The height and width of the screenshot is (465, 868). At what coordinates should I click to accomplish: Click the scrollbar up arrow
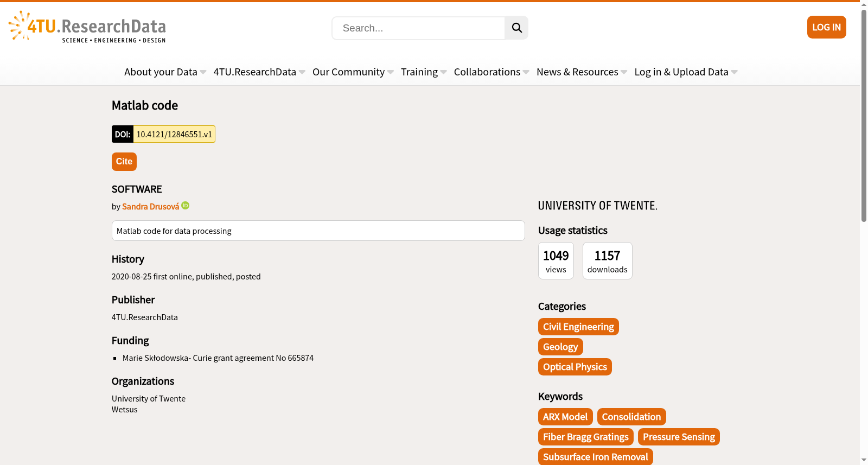pyautogui.click(x=864, y=4)
